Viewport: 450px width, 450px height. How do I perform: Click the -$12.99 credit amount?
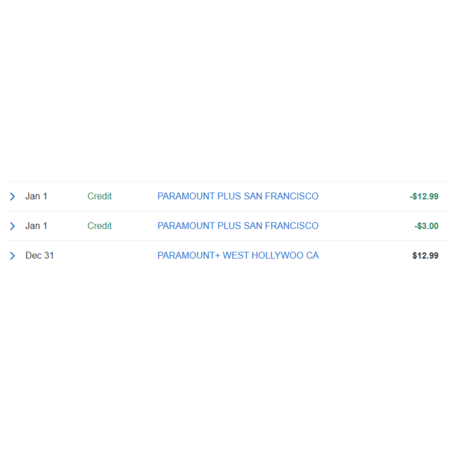pos(424,196)
